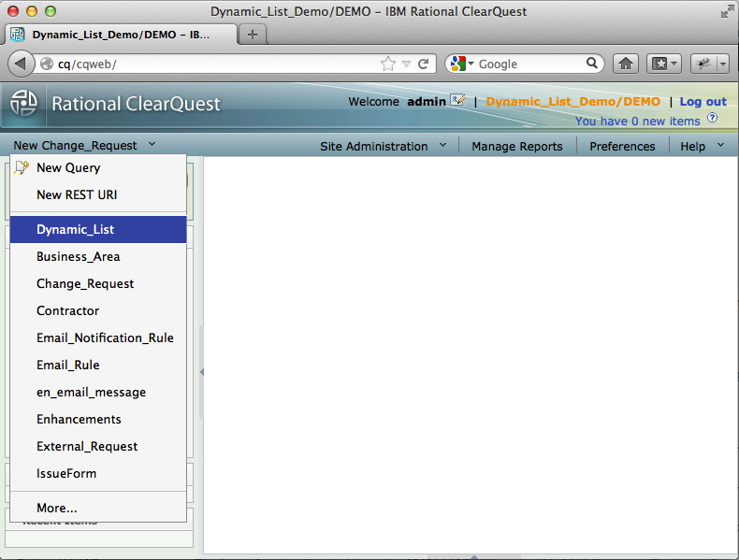Choose New Query from the menu
Image resolution: width=739 pixels, height=560 pixels.
pos(98,167)
